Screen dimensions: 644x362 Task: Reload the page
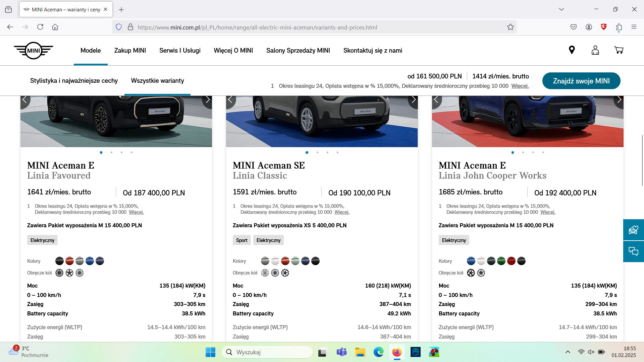[40, 27]
